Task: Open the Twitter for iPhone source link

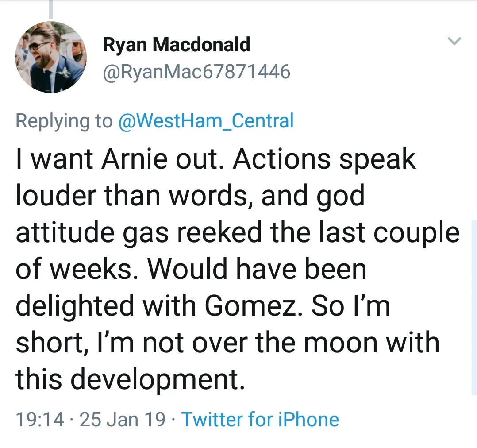Action: [260, 419]
